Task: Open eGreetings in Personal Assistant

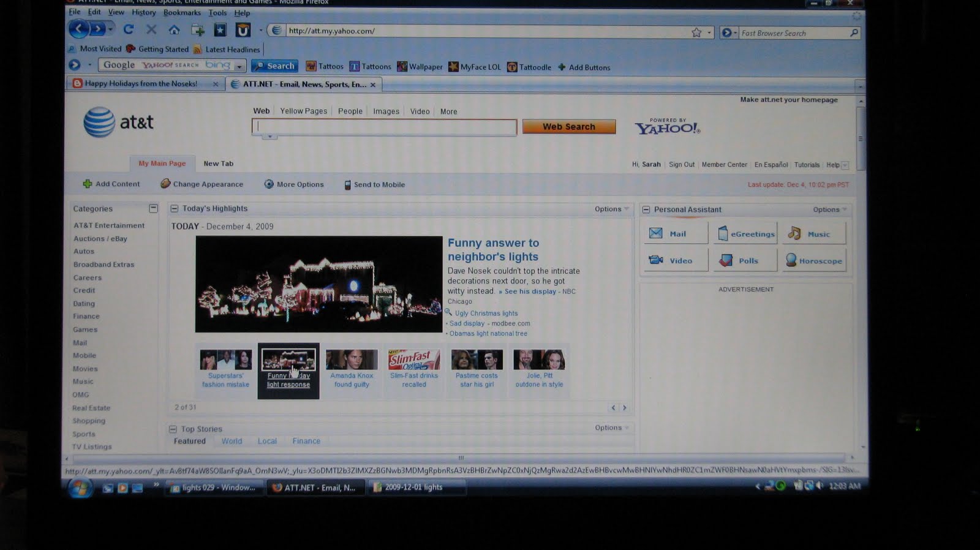Action: click(745, 233)
